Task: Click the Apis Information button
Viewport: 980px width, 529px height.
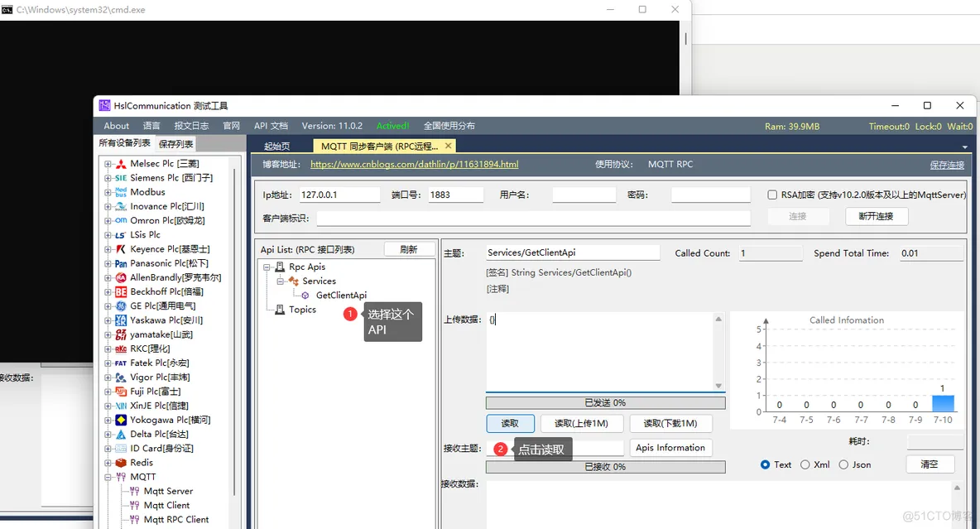Action: click(670, 448)
